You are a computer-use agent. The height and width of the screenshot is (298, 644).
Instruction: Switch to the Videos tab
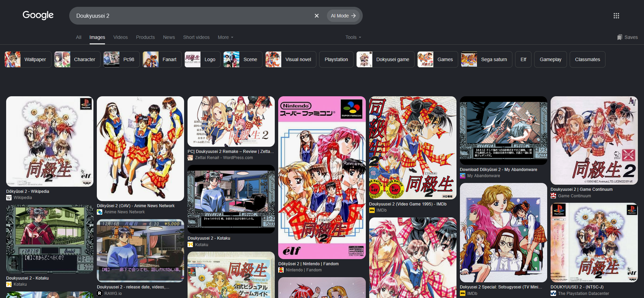(x=120, y=37)
